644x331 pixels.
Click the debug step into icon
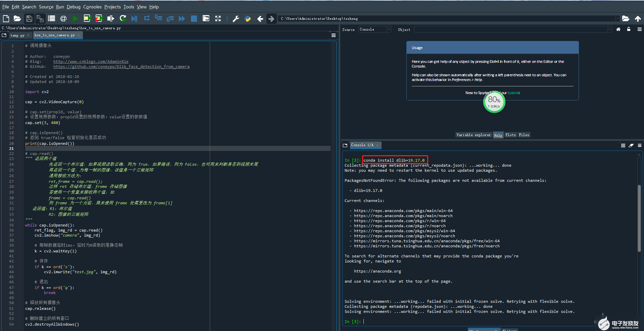point(158,18)
